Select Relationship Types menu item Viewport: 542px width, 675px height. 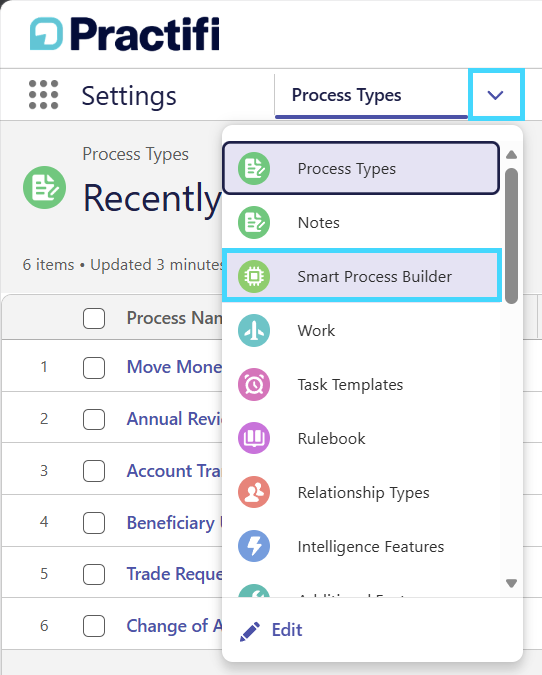(361, 492)
